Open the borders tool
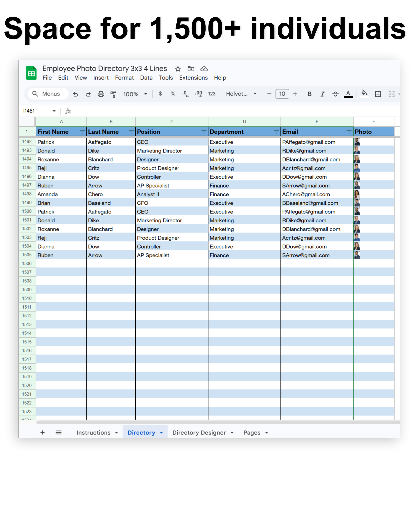Viewport: 410px width, 532px height. point(378,94)
